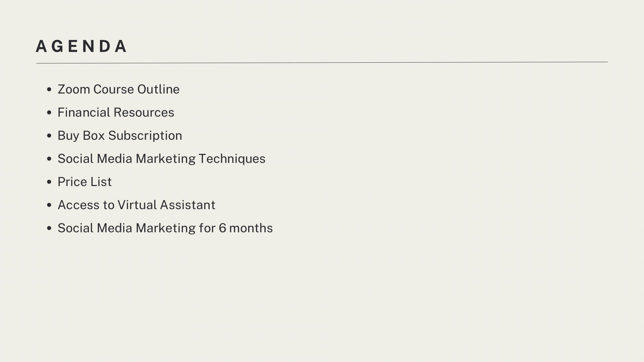Click the word Assistant in the sixth bullet
Screen dimensions: 644x362
coord(188,205)
